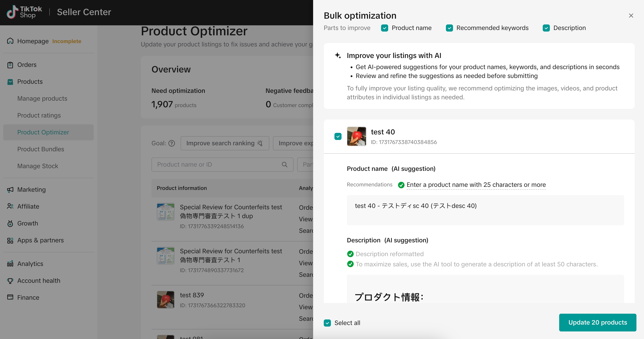Select the Improve search ranking goal

click(225, 143)
